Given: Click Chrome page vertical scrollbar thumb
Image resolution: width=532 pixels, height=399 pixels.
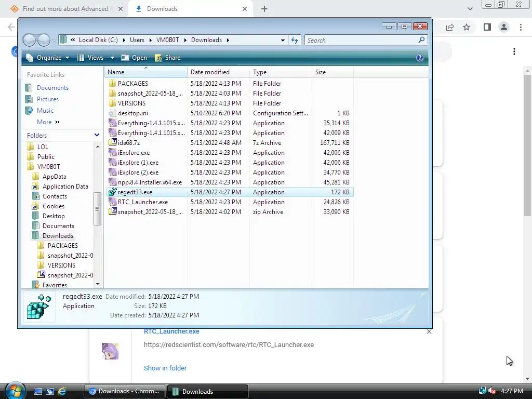Looking at the screenshot, I should click(527, 145).
